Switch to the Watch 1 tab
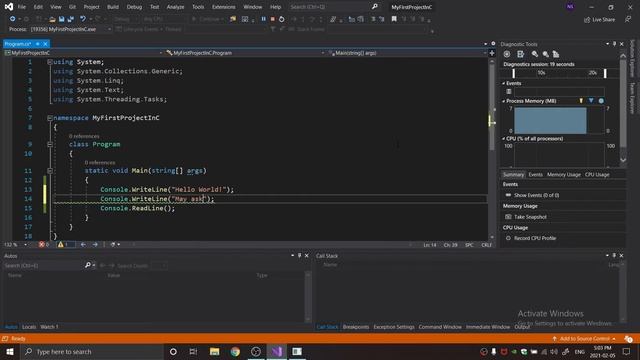The height and width of the screenshot is (360, 640). click(x=49, y=327)
